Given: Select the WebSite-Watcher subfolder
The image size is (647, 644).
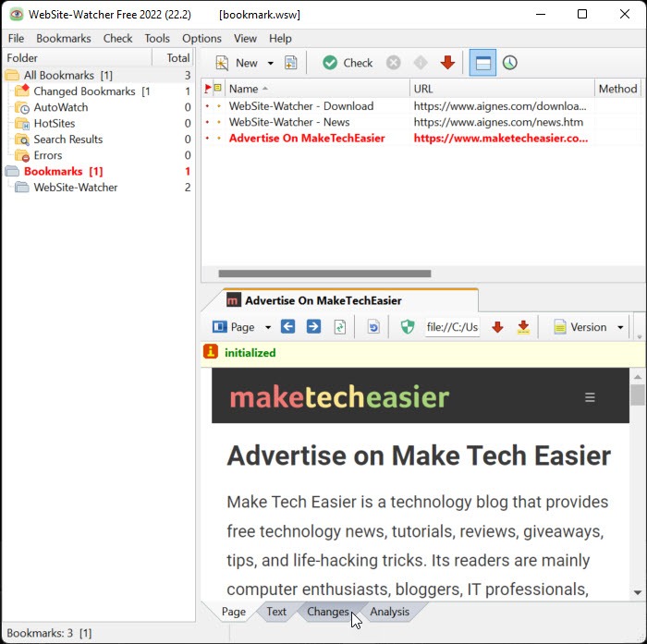Looking at the screenshot, I should [98, 188].
